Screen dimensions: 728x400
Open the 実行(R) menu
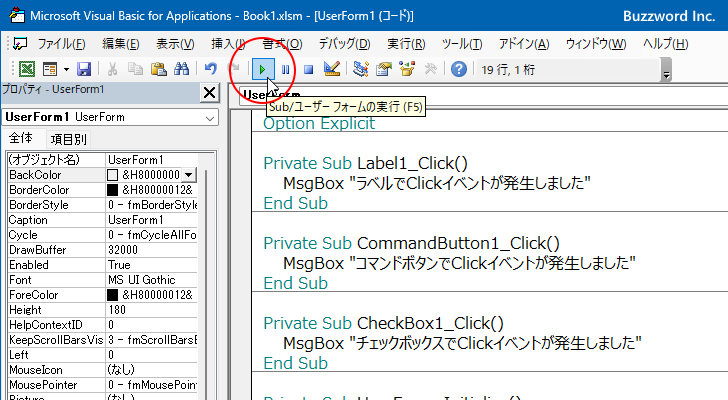click(x=406, y=44)
